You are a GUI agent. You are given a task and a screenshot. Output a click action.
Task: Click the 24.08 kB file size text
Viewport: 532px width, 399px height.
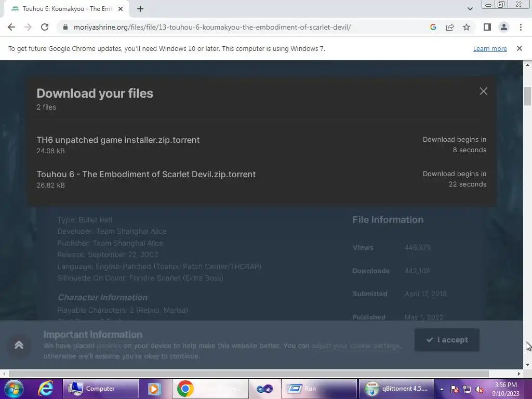(50, 151)
